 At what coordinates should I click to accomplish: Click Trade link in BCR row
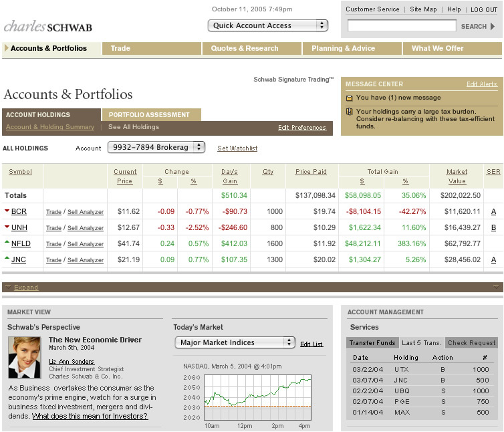pyautogui.click(x=53, y=212)
